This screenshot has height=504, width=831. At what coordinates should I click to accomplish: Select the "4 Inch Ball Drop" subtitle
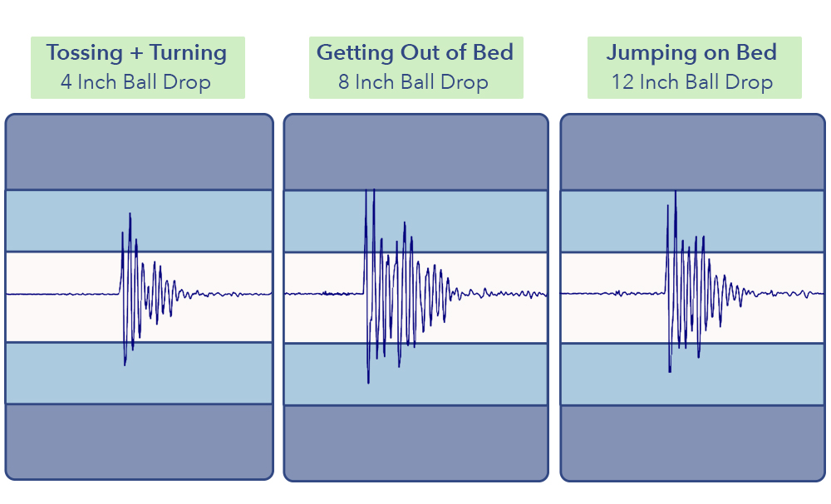click(137, 82)
